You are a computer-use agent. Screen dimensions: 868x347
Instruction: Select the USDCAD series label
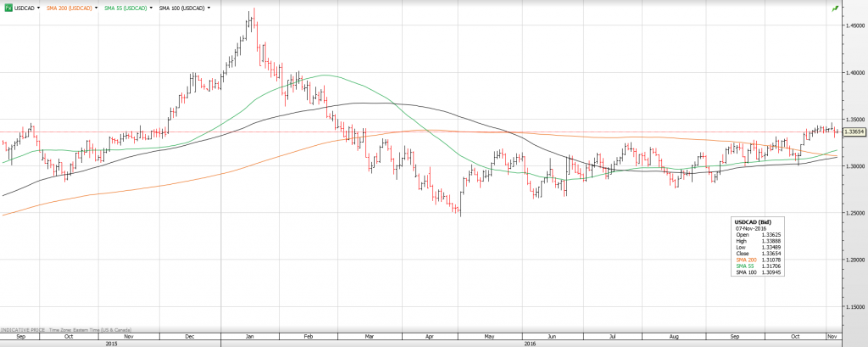[23, 8]
